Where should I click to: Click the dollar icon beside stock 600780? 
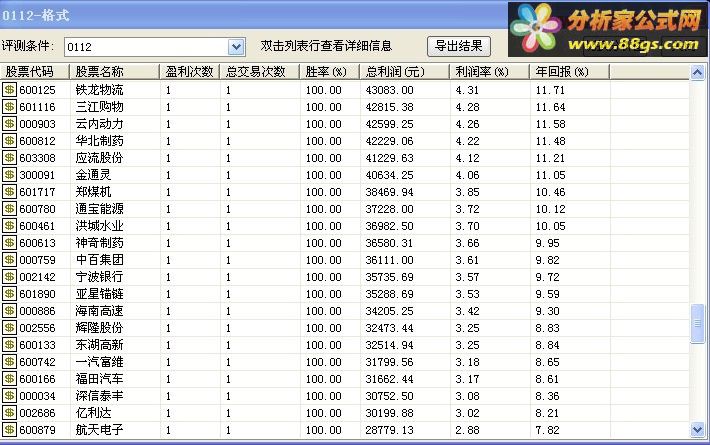pyautogui.click(x=9, y=209)
